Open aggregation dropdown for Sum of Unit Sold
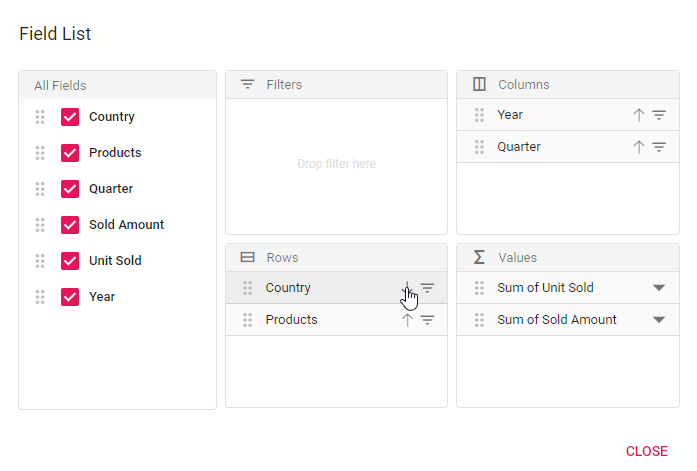697x471 pixels. 659,288
